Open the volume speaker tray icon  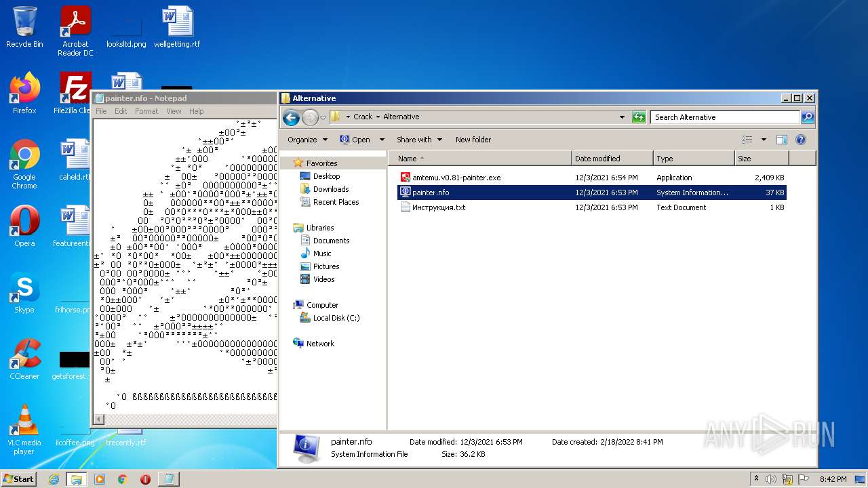(771, 479)
